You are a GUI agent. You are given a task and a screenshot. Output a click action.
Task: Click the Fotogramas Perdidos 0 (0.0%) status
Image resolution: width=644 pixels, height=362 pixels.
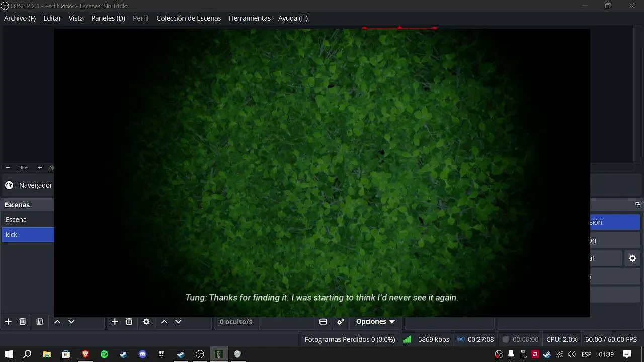[x=350, y=339]
